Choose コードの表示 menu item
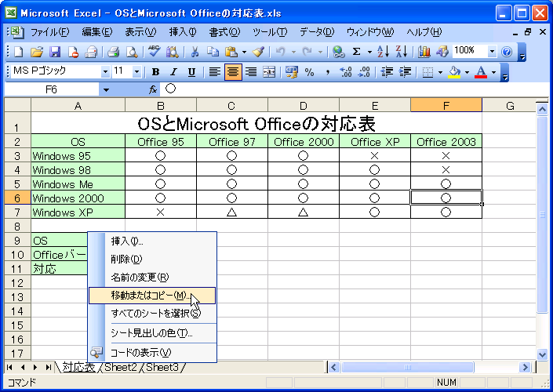This screenshot has width=553, height=392. pyautogui.click(x=152, y=352)
